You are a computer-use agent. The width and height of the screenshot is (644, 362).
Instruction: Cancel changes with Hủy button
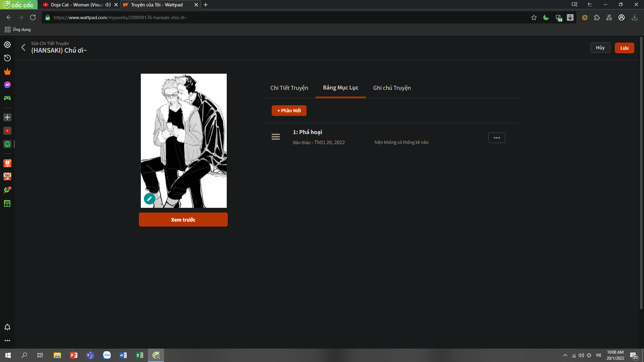(600, 48)
